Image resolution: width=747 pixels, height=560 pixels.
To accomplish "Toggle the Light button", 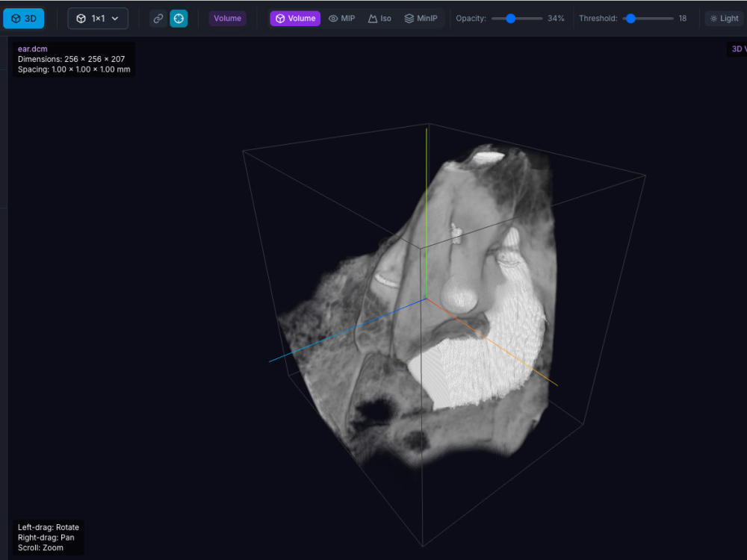I will [x=724, y=19].
